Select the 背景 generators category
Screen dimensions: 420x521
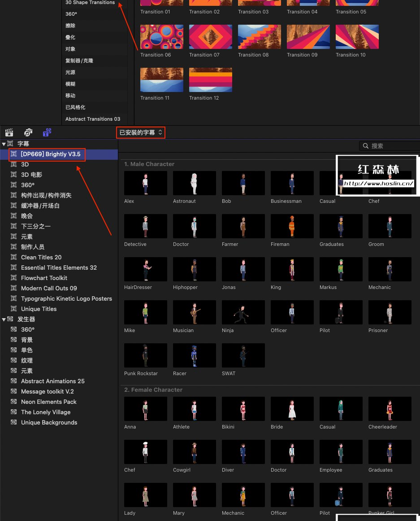click(59, 340)
